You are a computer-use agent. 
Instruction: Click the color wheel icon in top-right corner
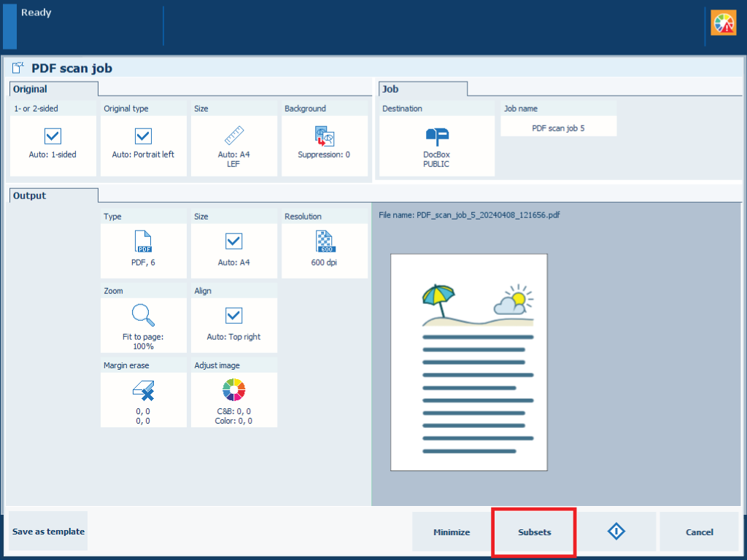pyautogui.click(x=724, y=23)
